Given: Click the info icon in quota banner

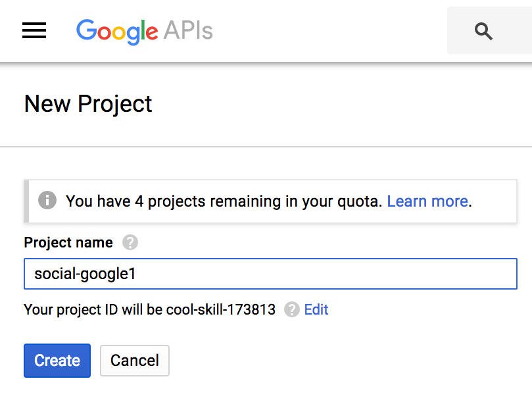Looking at the screenshot, I should pos(47,200).
